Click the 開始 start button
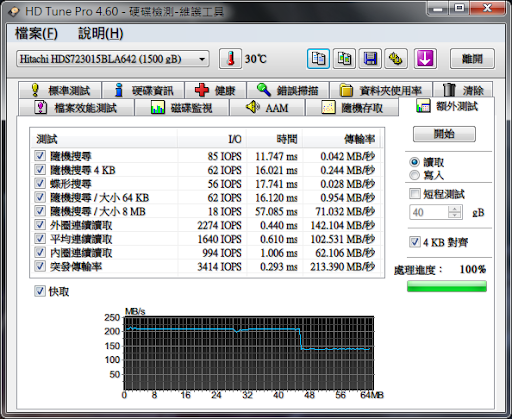Viewport: 512px width, 419px height. pyautogui.click(x=444, y=134)
